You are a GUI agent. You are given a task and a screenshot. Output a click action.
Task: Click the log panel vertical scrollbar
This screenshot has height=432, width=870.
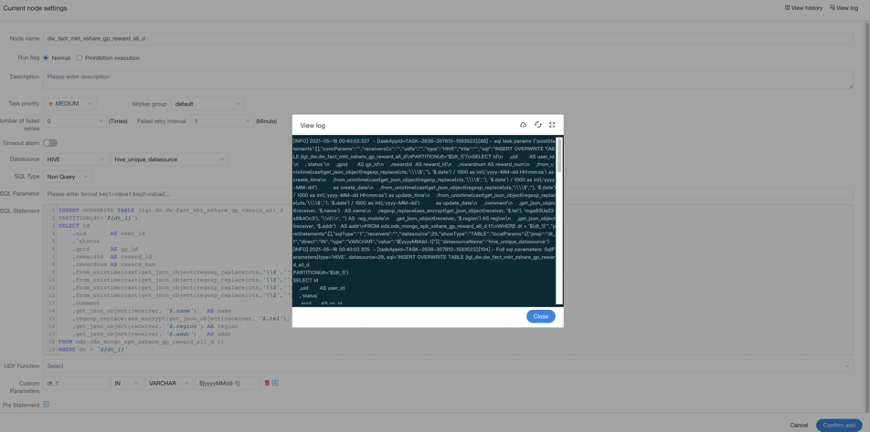click(559, 155)
